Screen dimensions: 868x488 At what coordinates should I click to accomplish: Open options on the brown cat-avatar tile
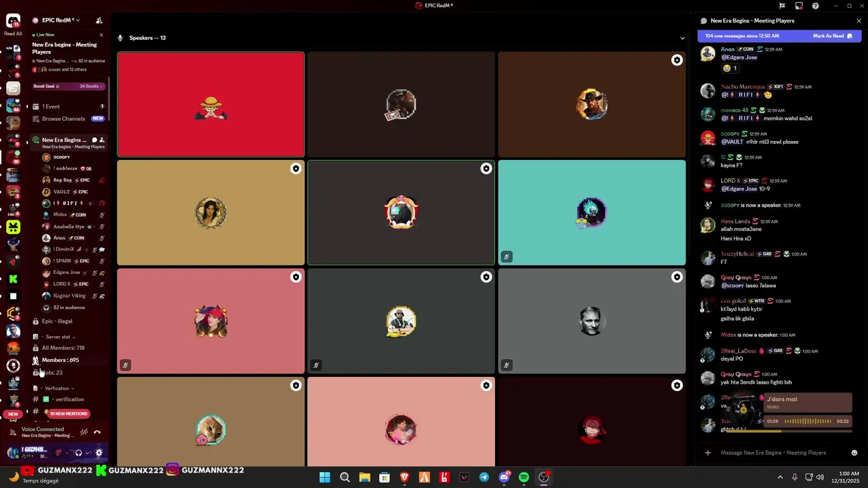(x=296, y=385)
